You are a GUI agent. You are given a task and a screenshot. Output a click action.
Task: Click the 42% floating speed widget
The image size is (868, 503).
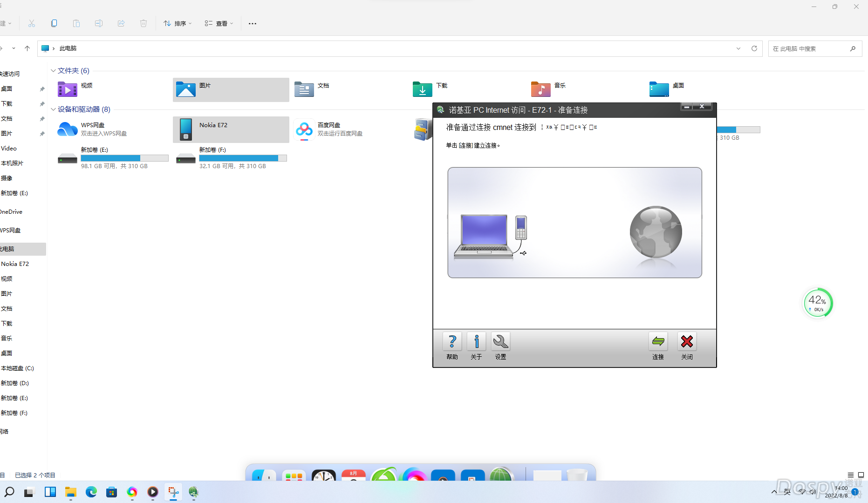click(x=818, y=303)
